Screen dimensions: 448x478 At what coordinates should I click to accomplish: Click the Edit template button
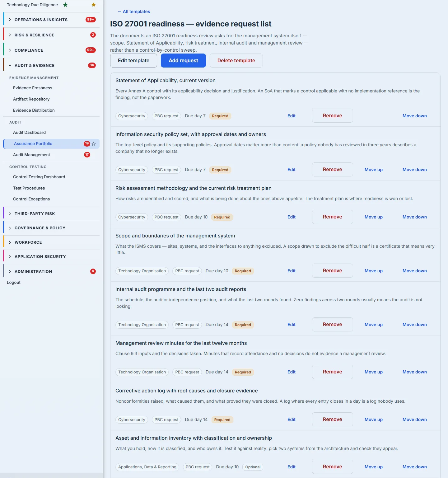tap(133, 61)
